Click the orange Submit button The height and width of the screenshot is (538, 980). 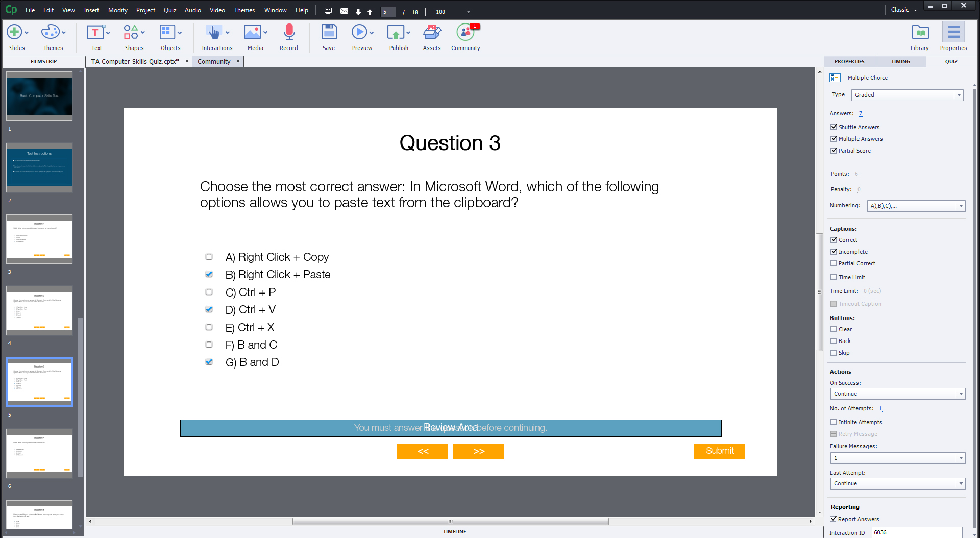(719, 451)
